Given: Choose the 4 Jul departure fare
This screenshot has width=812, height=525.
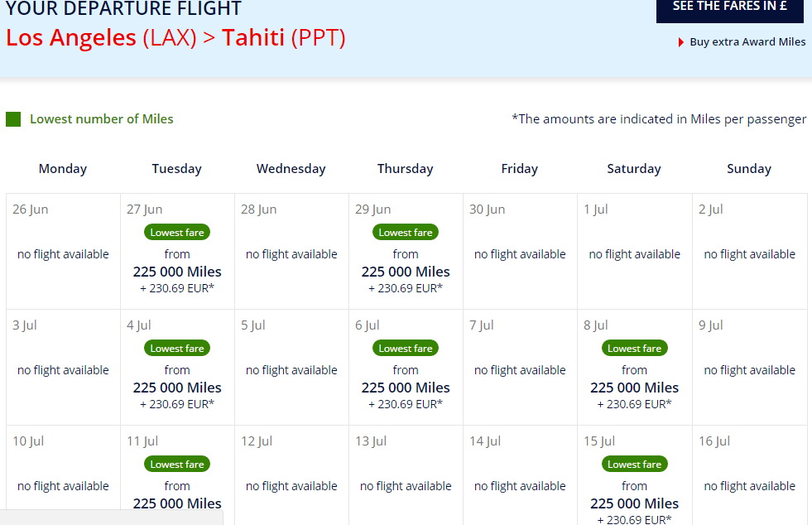Looking at the screenshot, I should point(177,368).
